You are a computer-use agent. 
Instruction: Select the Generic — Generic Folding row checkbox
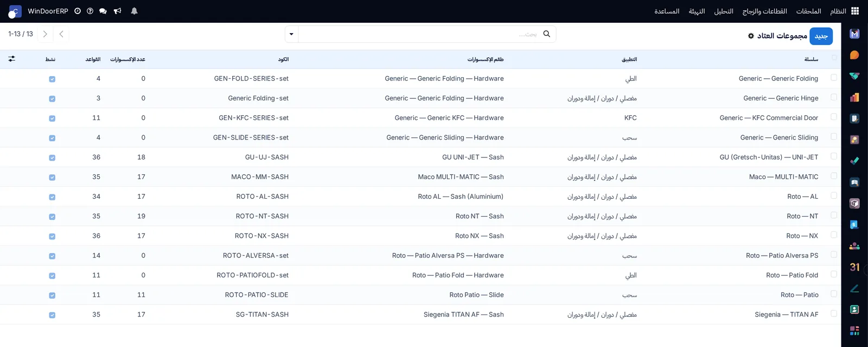[x=834, y=78]
